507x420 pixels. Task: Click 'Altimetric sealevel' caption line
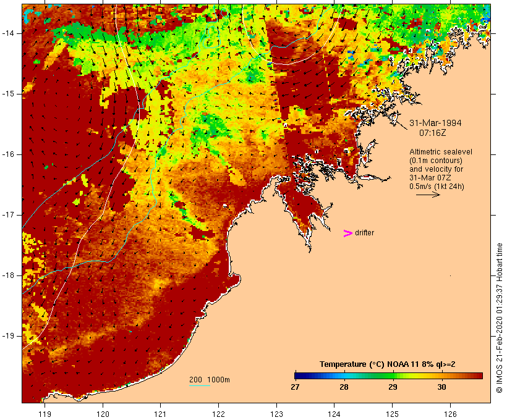point(441,152)
